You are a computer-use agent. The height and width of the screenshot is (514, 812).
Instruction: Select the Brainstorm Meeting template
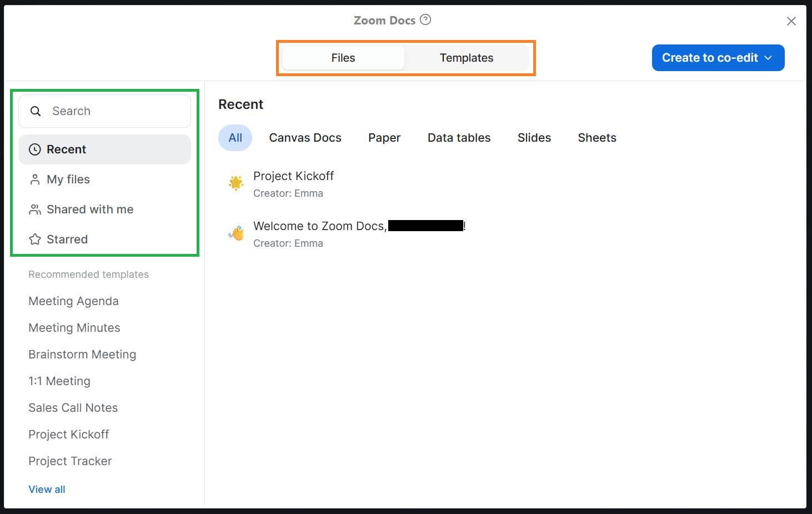(x=82, y=355)
